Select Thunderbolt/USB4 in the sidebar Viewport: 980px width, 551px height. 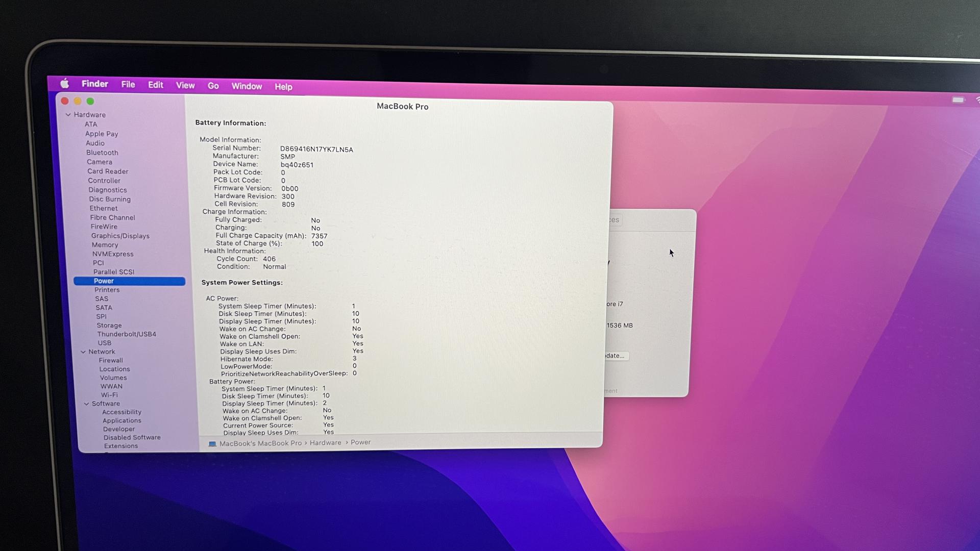point(127,334)
